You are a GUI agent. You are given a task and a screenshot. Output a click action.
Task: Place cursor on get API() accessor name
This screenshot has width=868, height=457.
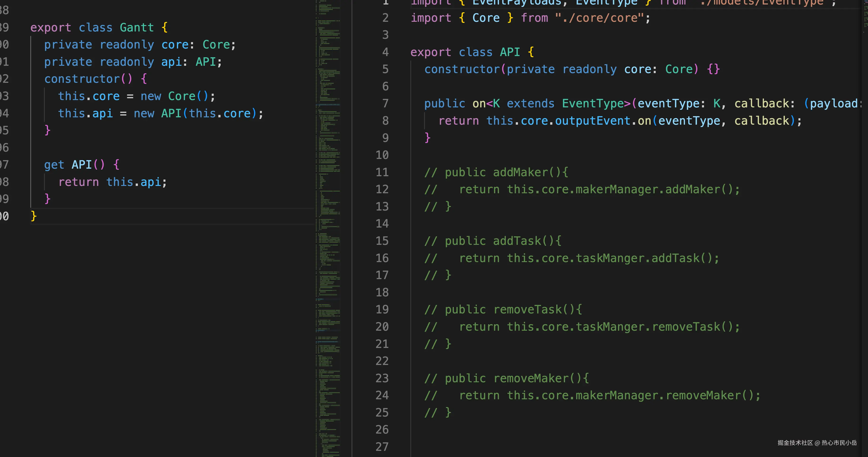[82, 165]
